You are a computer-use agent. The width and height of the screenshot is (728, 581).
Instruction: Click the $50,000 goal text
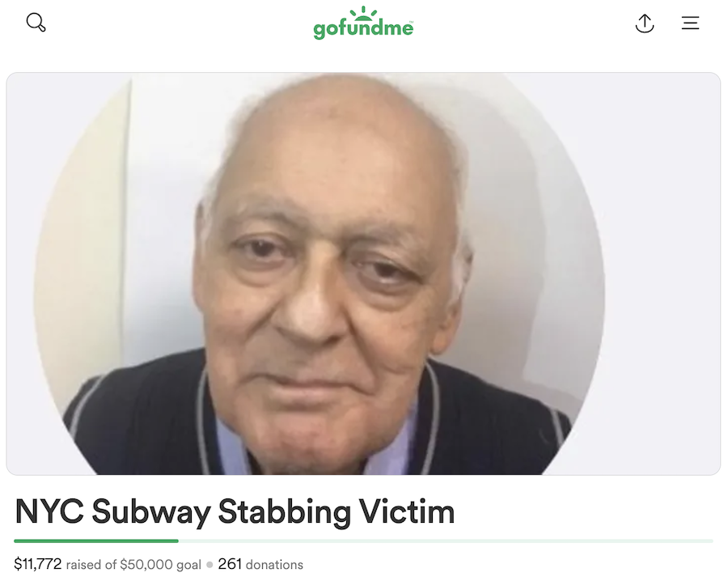(160, 565)
